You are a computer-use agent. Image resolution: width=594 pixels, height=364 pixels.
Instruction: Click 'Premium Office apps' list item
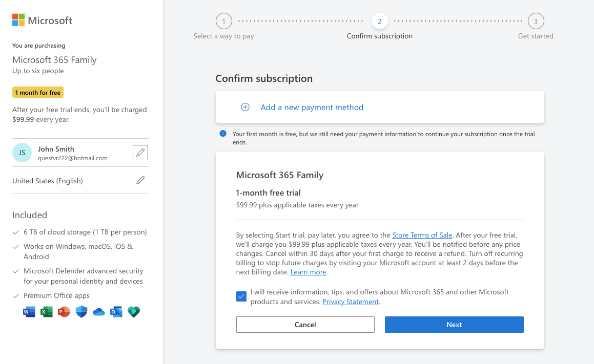pyautogui.click(x=56, y=295)
